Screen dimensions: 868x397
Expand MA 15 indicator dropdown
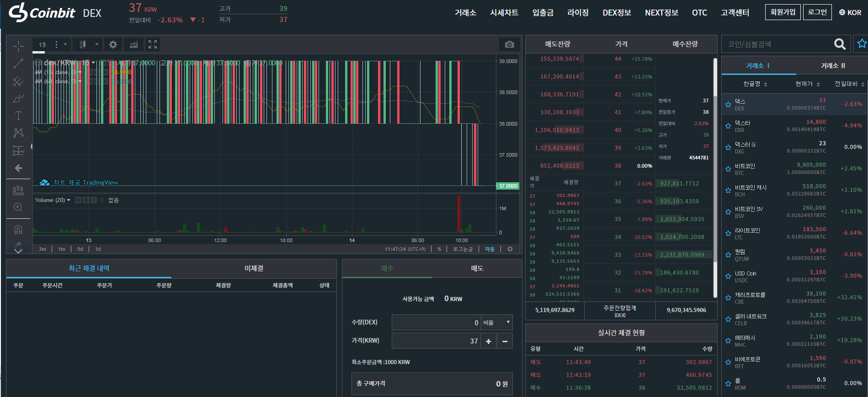click(x=80, y=72)
